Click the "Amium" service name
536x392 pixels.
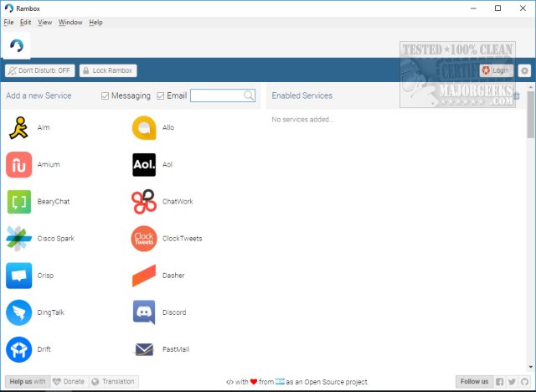(x=49, y=165)
